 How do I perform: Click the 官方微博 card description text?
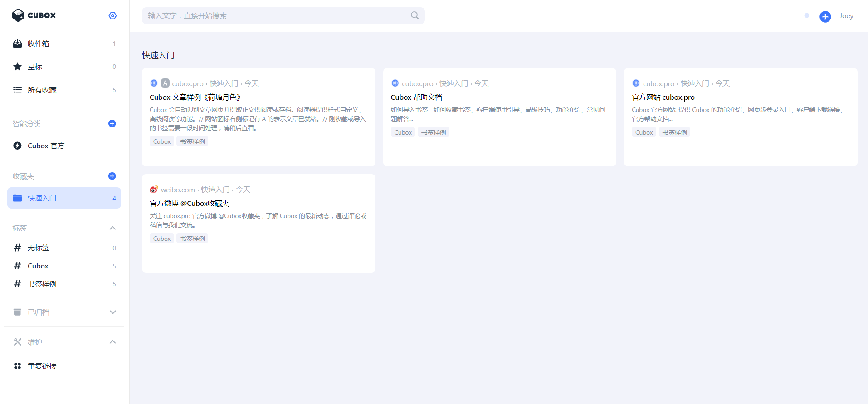coord(258,220)
